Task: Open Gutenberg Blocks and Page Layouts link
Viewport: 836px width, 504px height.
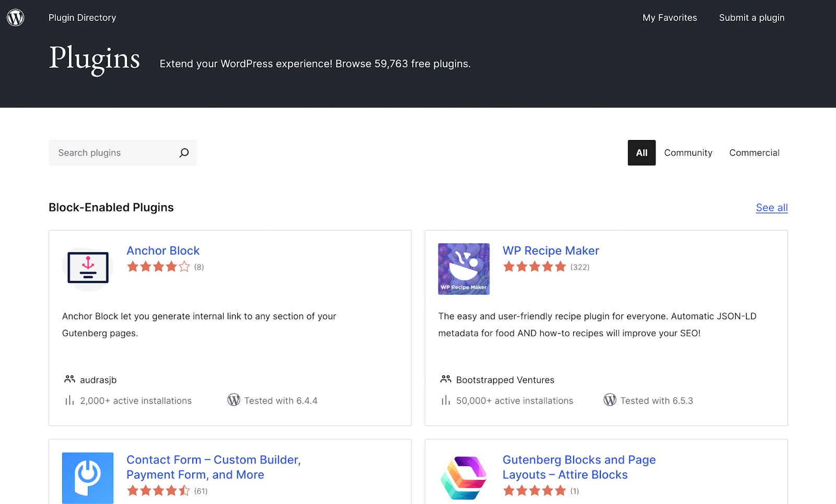Action: click(x=579, y=467)
